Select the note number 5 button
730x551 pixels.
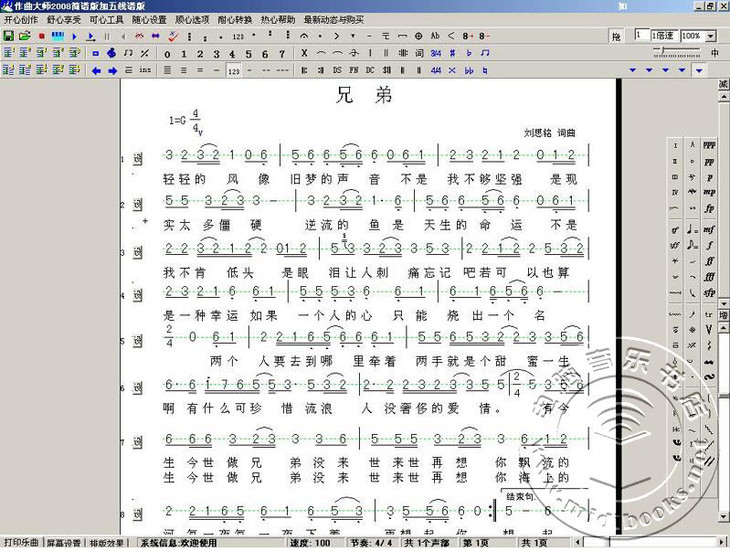[x=248, y=54]
